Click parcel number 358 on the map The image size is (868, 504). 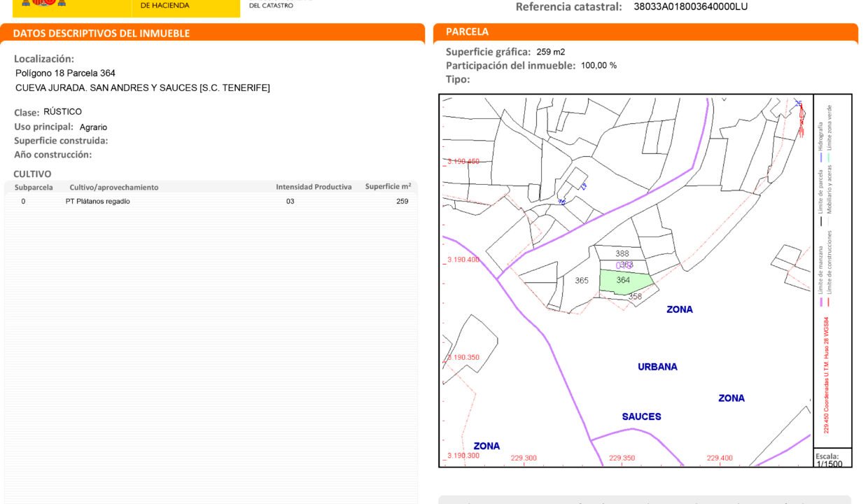635,296
